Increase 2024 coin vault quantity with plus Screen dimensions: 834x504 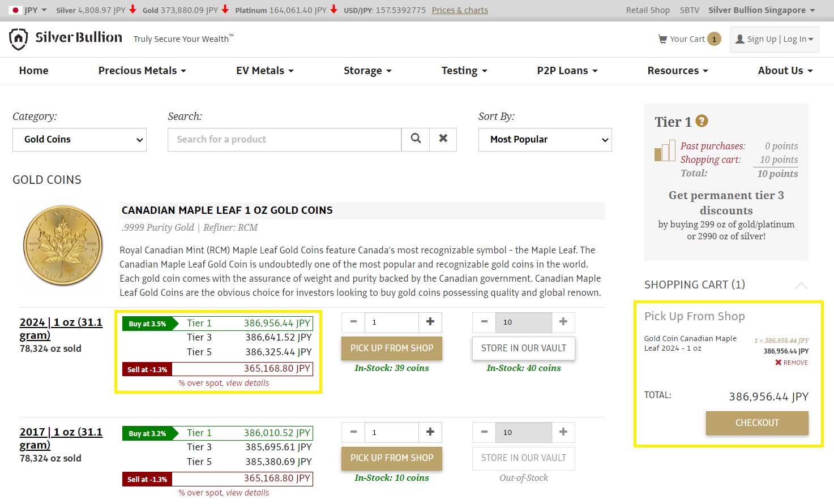point(563,322)
